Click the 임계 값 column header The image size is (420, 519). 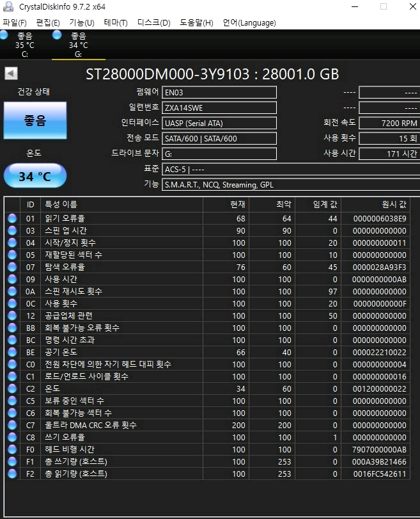318,205
